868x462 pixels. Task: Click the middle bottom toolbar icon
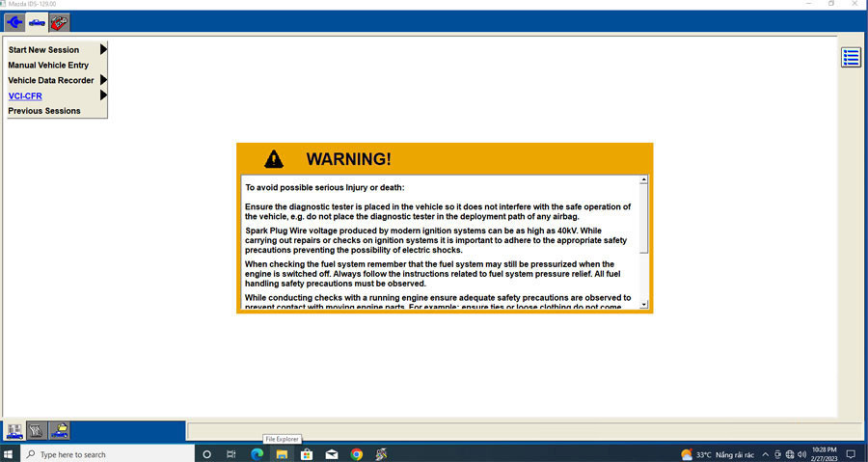pyautogui.click(x=37, y=430)
